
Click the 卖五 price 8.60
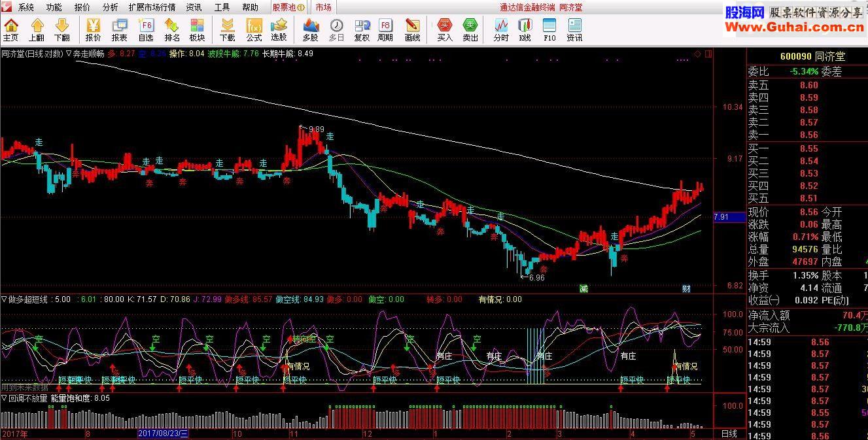coord(808,85)
